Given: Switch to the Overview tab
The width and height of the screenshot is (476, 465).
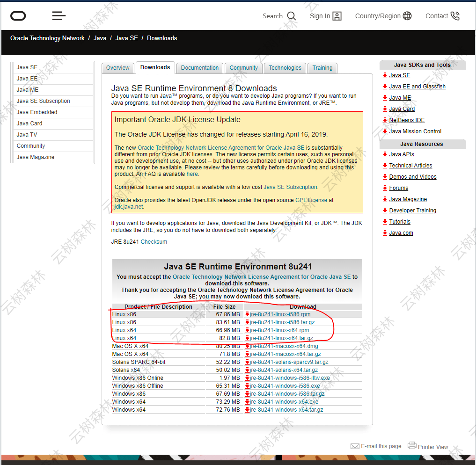Looking at the screenshot, I should click(x=118, y=68).
